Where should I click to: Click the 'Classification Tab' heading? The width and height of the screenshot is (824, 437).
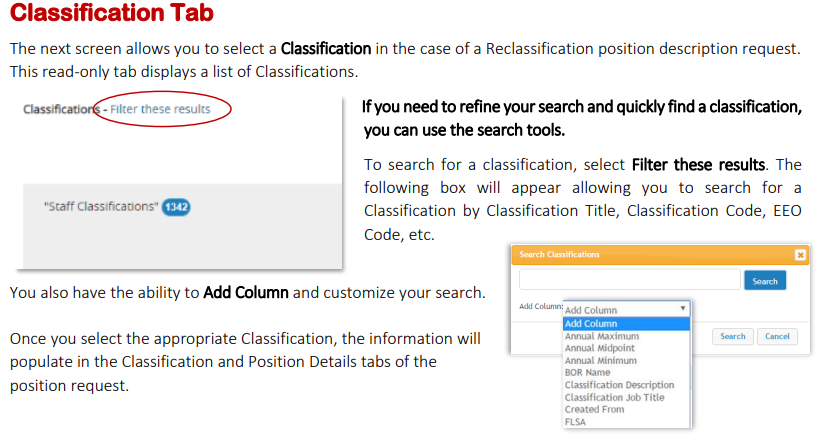pyautogui.click(x=111, y=16)
